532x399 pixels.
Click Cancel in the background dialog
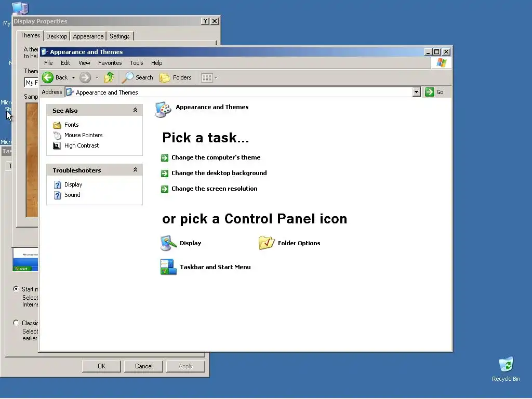143,366
